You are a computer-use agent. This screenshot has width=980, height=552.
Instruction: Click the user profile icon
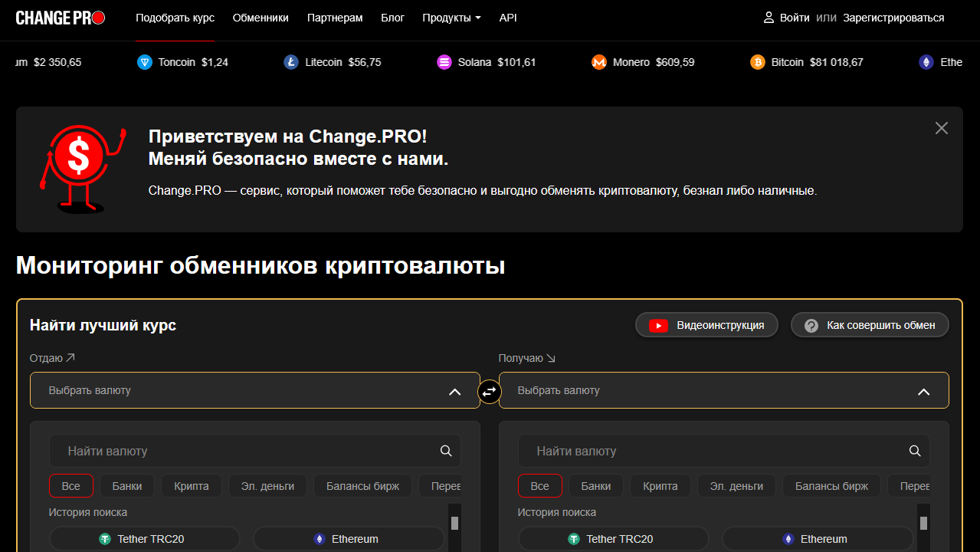coord(769,18)
